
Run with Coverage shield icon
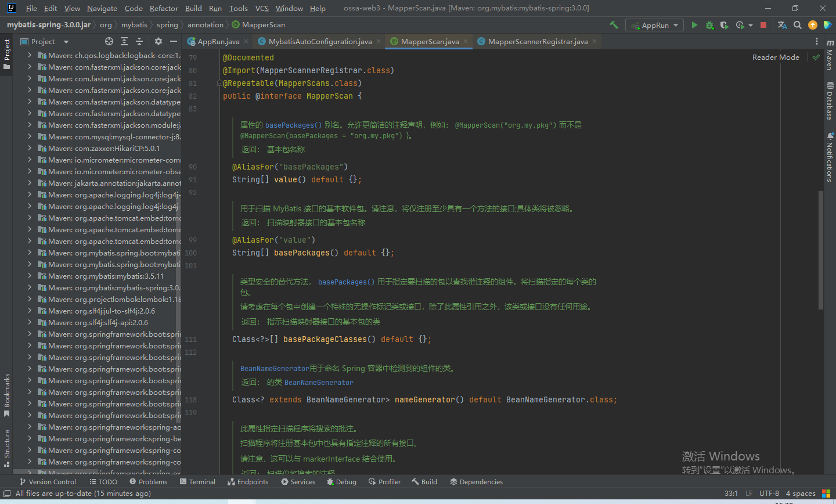click(724, 25)
